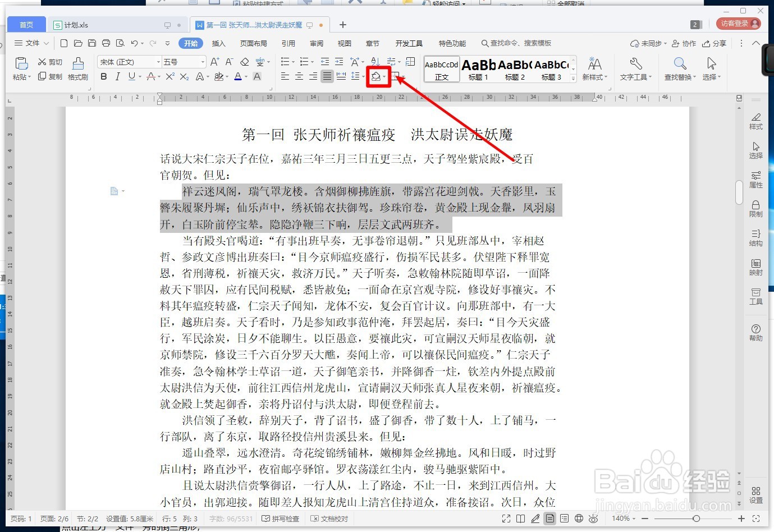Open a new tab with the plus button

[343, 25]
